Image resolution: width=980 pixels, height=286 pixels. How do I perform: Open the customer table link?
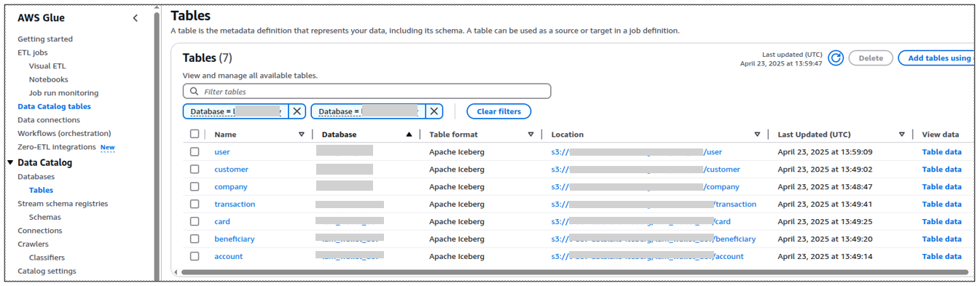(232, 170)
